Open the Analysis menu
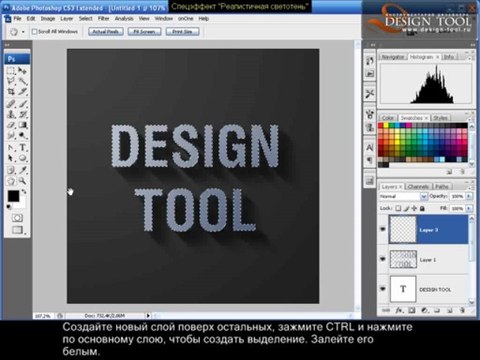Screen dimensions: 480x360 click(124, 19)
